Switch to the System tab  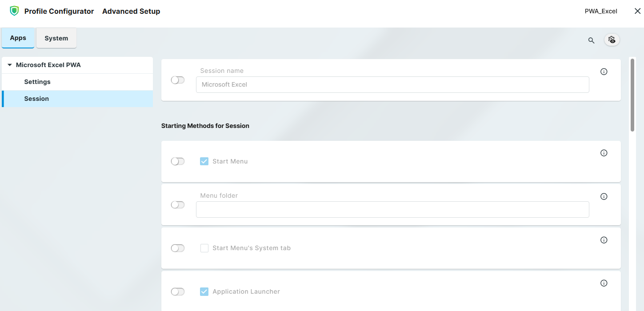56,38
